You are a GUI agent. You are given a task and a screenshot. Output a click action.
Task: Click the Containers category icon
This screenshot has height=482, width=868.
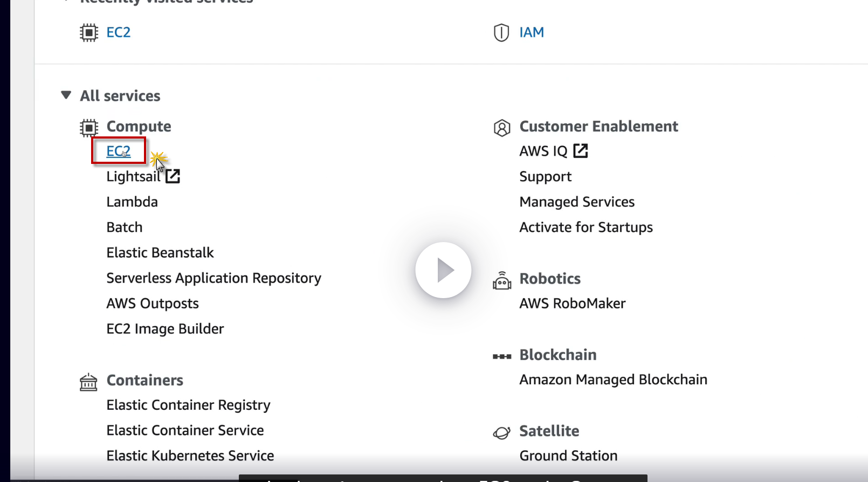pyautogui.click(x=89, y=382)
